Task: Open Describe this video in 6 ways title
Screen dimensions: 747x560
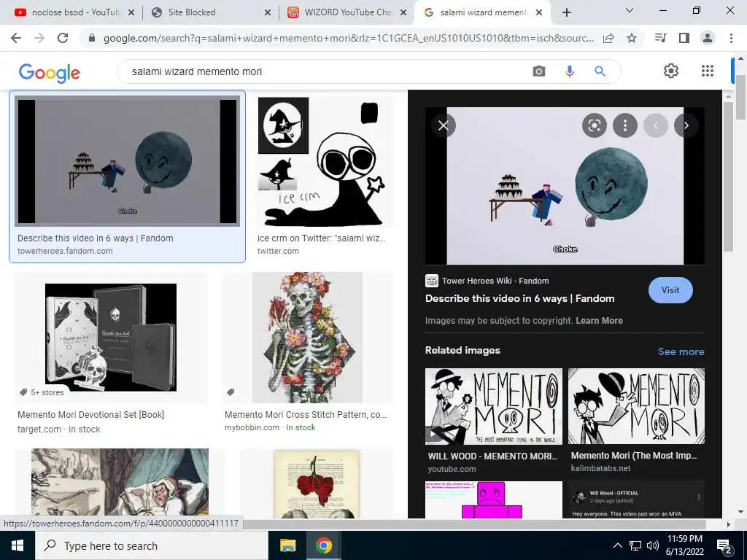Action: point(519,298)
